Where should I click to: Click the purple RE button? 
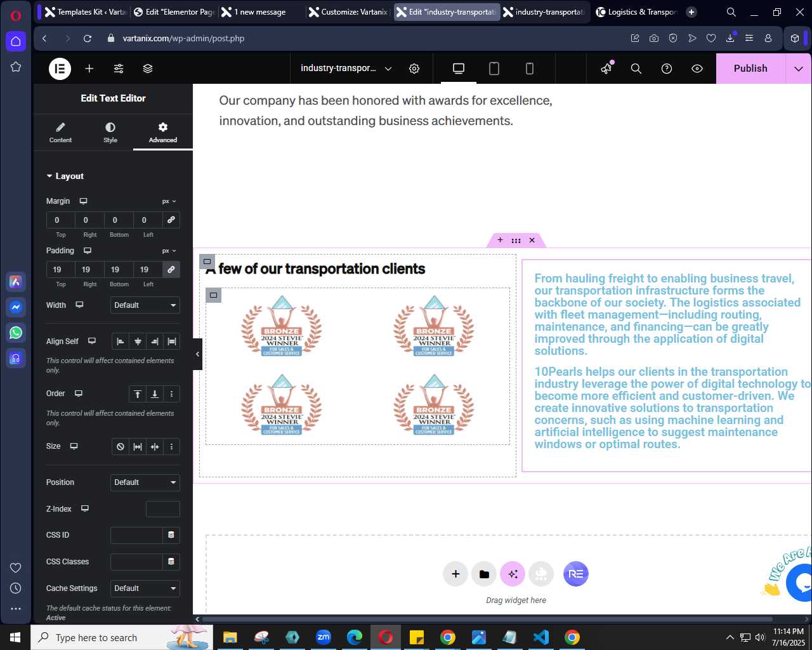pyautogui.click(x=576, y=574)
